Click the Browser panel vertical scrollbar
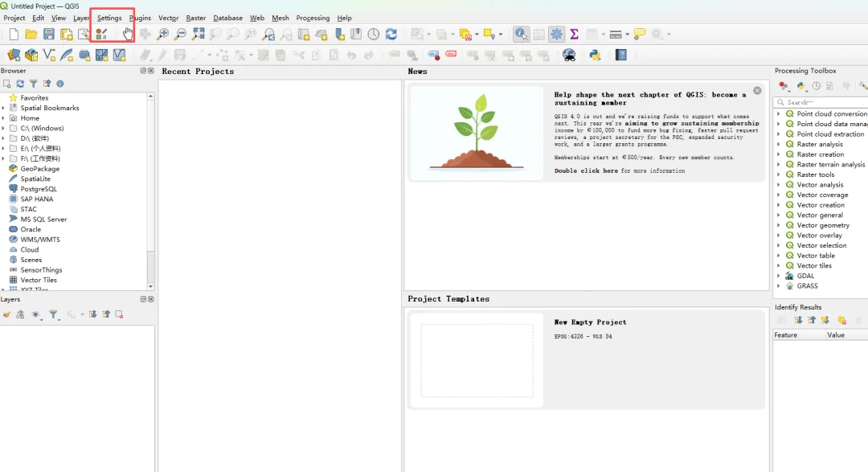Image resolution: width=868 pixels, height=472 pixels. coord(150,191)
